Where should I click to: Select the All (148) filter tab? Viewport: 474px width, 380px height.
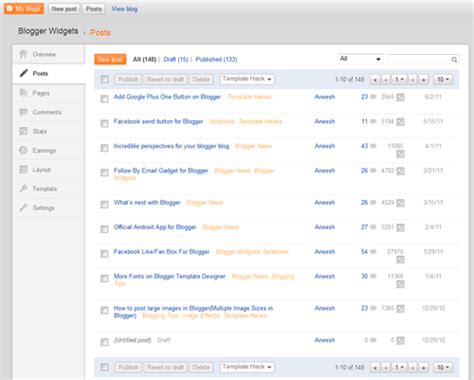point(144,59)
